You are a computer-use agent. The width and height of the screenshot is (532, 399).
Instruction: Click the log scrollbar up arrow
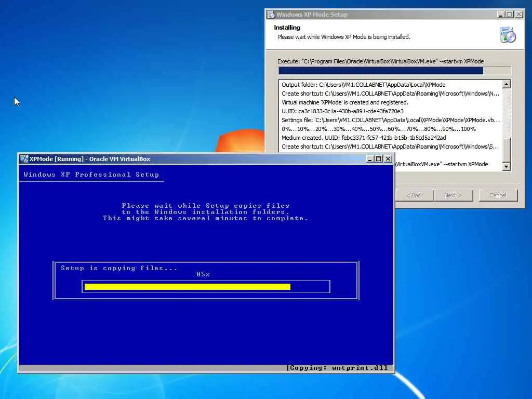click(x=506, y=84)
